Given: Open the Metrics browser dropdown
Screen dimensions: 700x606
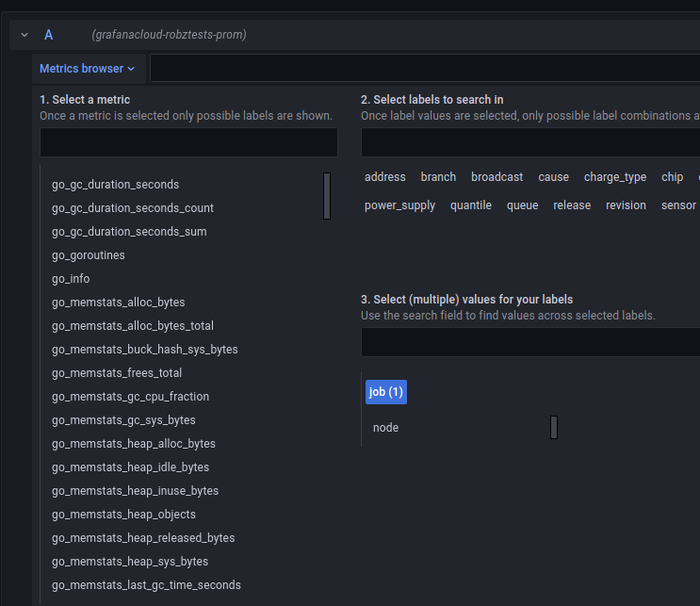Looking at the screenshot, I should (x=88, y=69).
